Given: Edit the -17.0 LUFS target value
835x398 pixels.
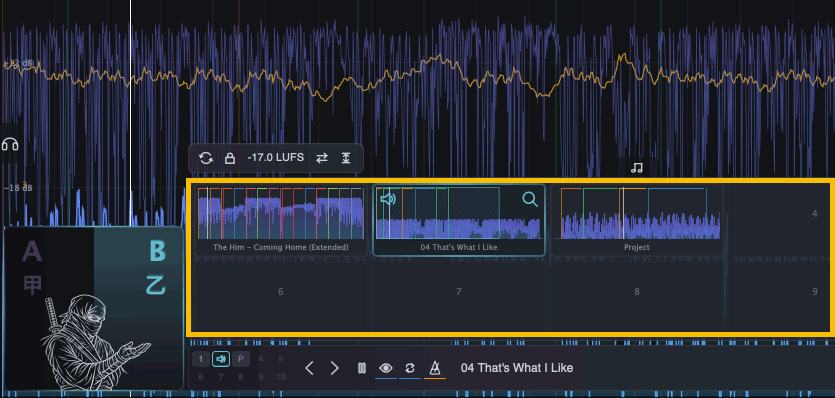Looking at the screenshot, I should tap(275, 158).
